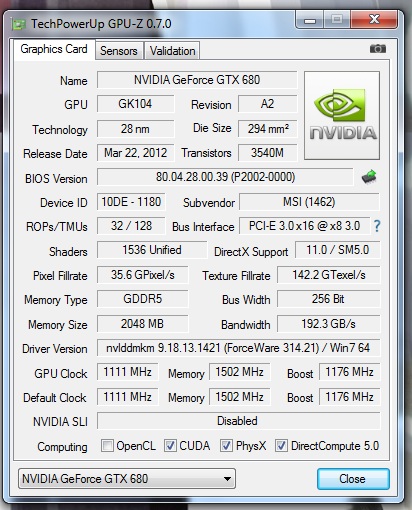Open the Validation tab
The width and height of the screenshot is (412, 510).
point(172,51)
